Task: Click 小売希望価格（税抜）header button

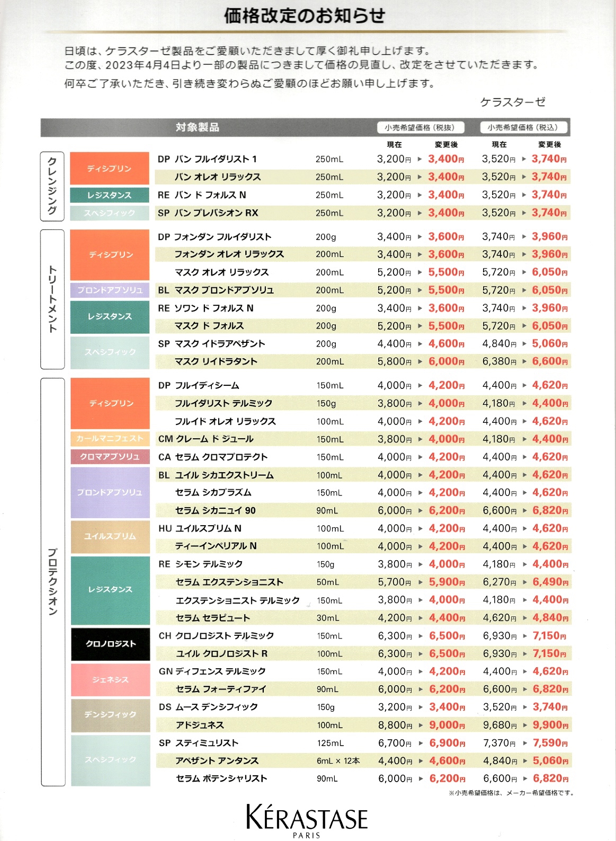Action: pos(423,127)
